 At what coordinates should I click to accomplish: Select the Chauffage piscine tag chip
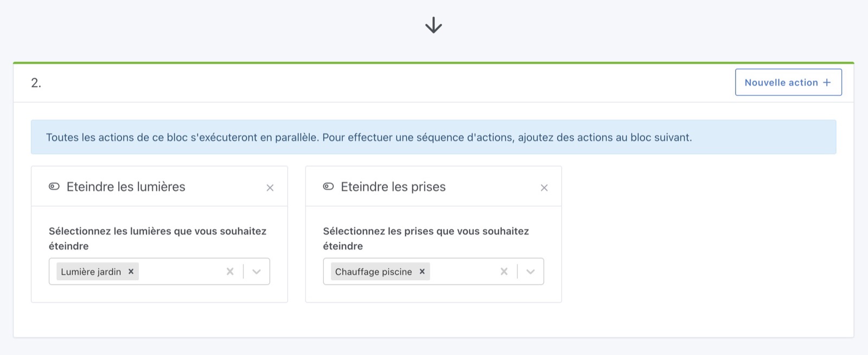coord(373,272)
